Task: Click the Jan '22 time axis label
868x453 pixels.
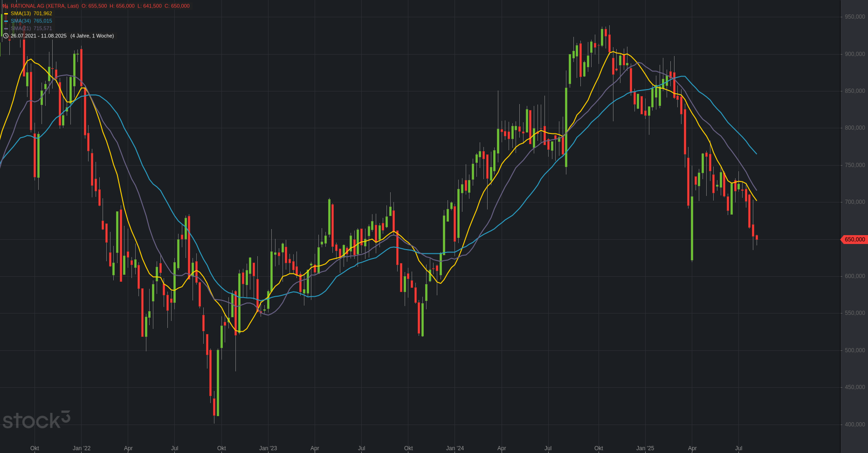Action: coord(82,448)
